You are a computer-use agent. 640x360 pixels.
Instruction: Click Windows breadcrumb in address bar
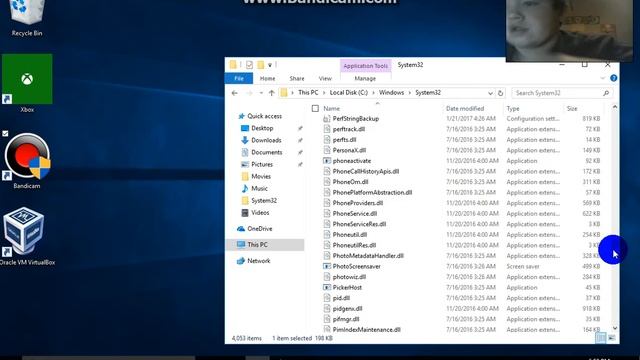(x=391, y=93)
